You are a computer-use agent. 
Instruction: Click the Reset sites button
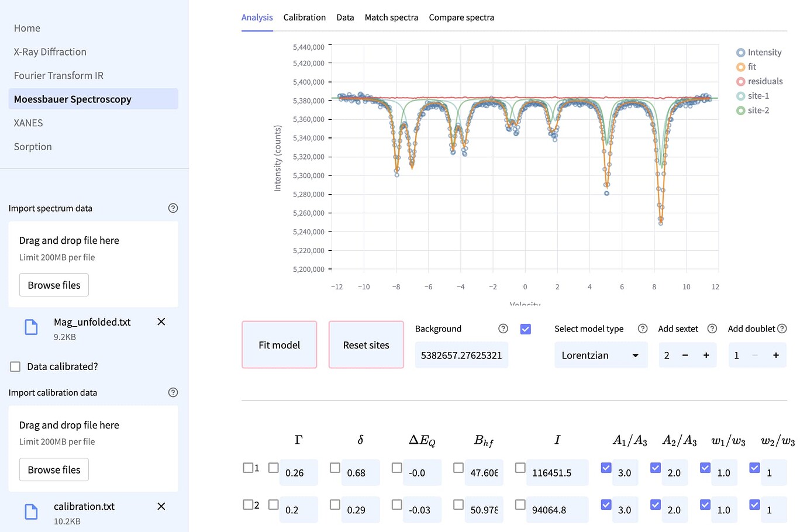coord(366,344)
